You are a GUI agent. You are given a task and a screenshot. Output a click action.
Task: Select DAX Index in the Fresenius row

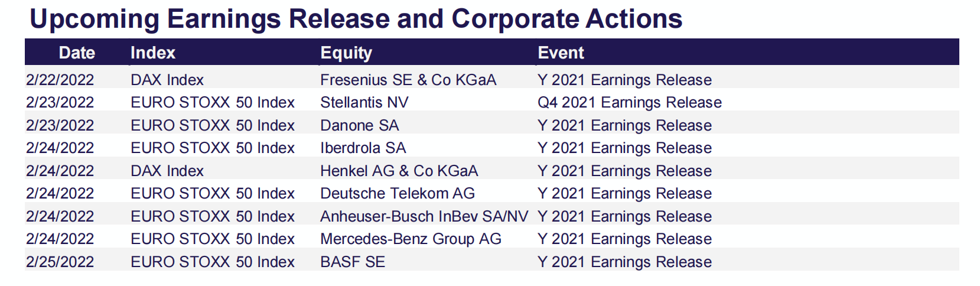pos(167,80)
